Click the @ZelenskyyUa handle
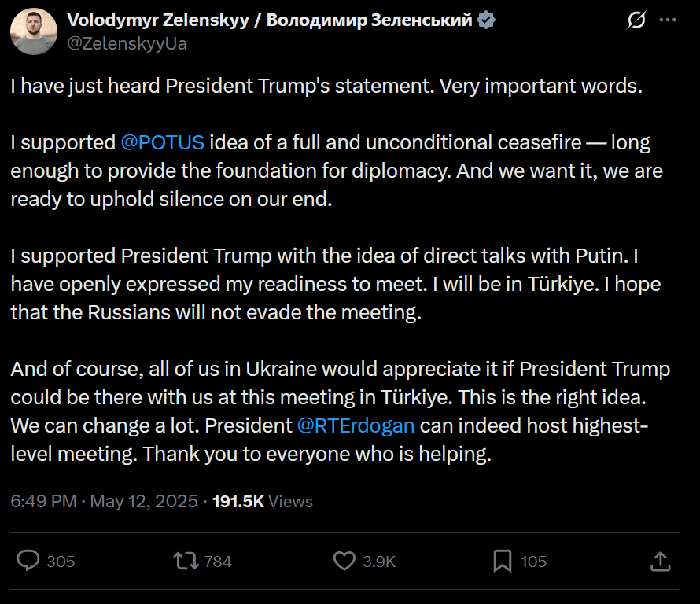 pyautogui.click(x=127, y=44)
